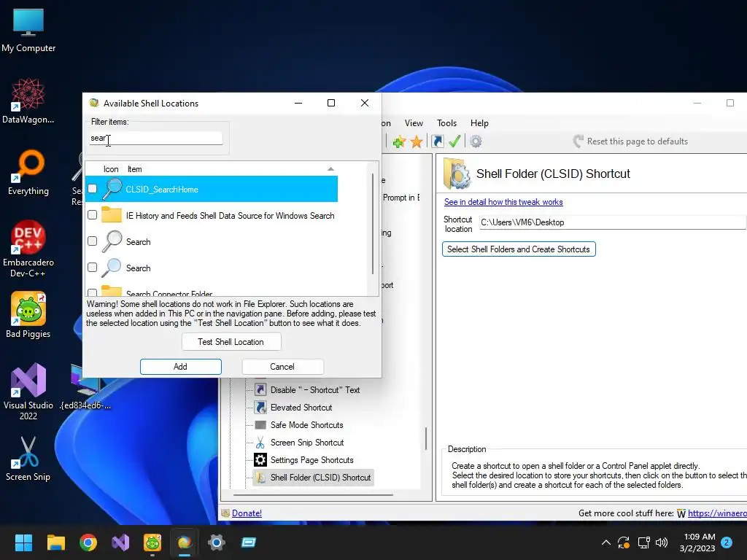Open the Tools menu
The image size is (747, 560).
pyautogui.click(x=446, y=122)
